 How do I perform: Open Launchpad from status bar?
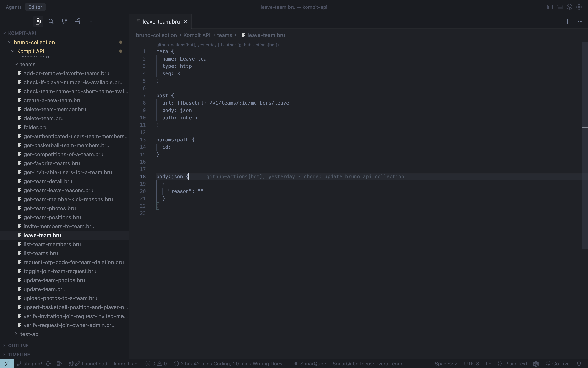(x=88, y=364)
